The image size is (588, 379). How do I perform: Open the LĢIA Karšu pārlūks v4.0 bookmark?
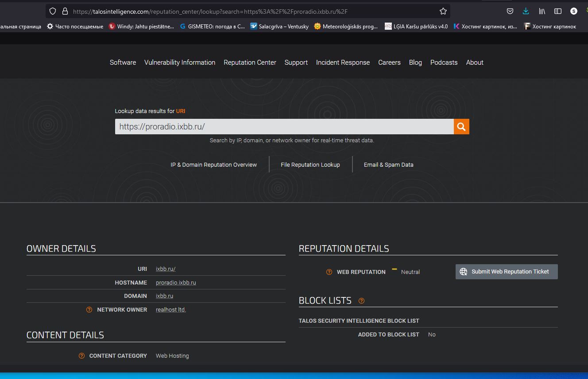416,27
